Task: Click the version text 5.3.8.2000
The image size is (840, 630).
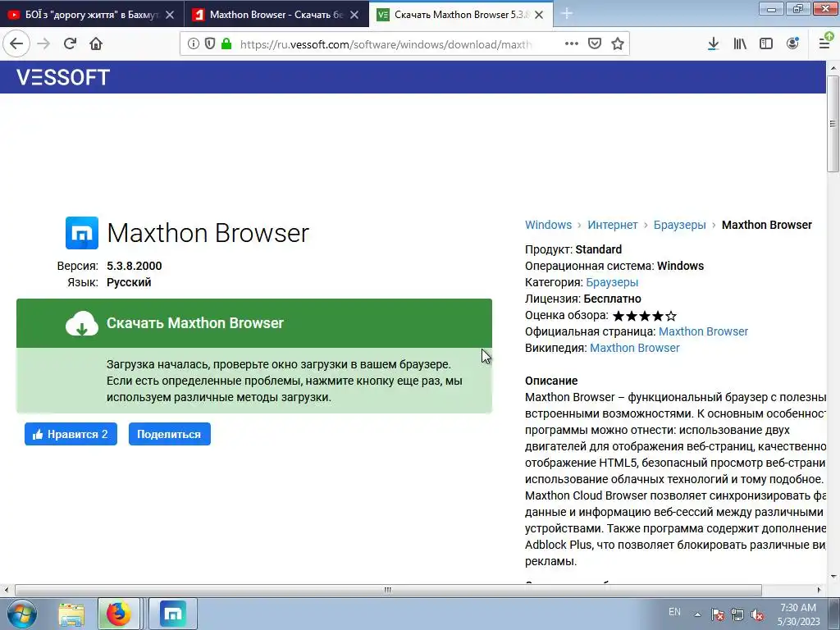Action: pos(134,267)
